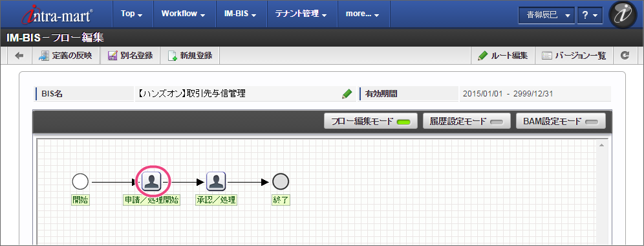Open the ? help dropdown
Viewport: 644px width, 246px height.
(x=590, y=16)
